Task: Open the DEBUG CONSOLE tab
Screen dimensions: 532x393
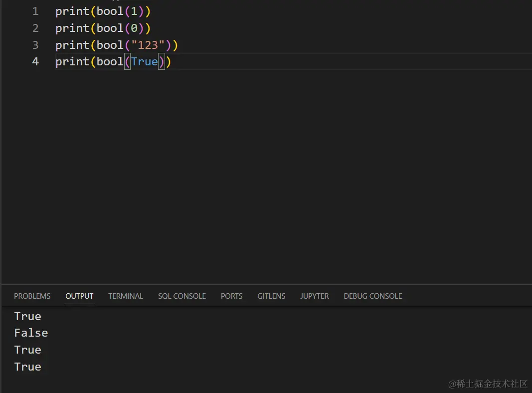Action: [373, 296]
